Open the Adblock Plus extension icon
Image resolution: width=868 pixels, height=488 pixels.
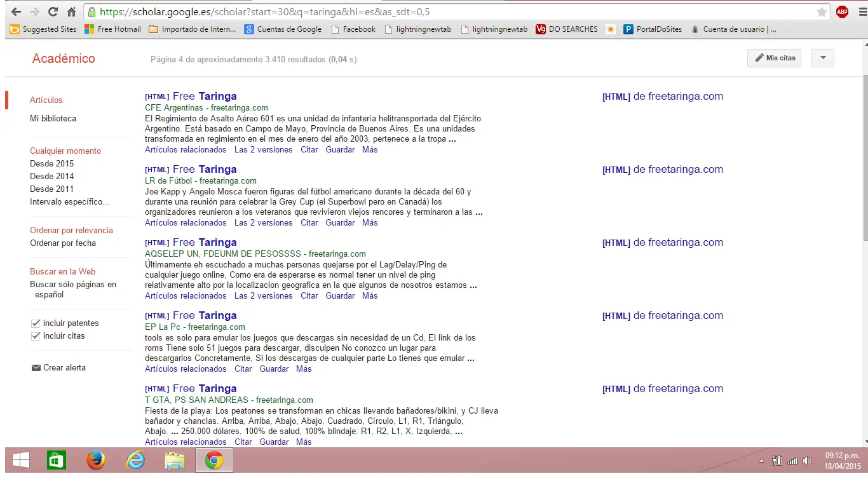[x=842, y=11]
